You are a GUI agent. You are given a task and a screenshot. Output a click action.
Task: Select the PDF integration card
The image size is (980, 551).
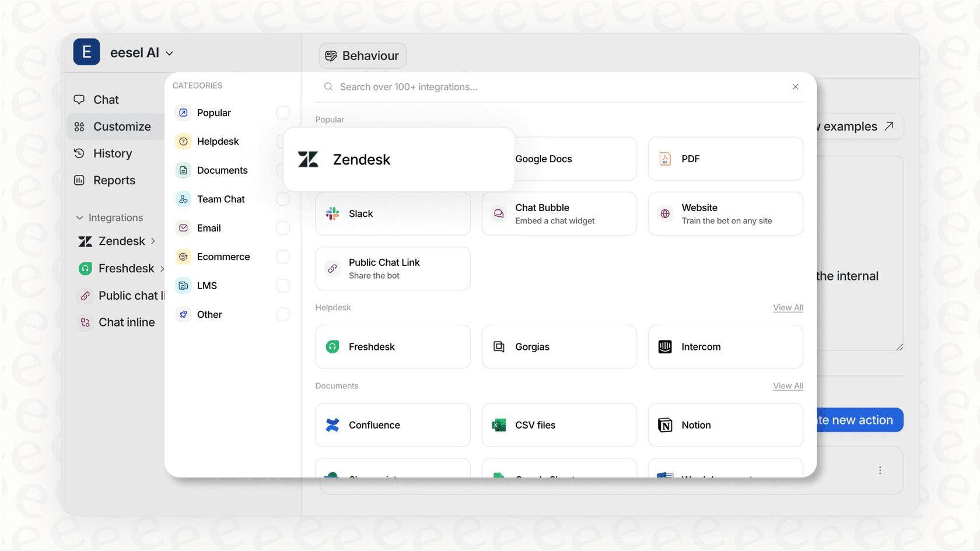pos(724,159)
